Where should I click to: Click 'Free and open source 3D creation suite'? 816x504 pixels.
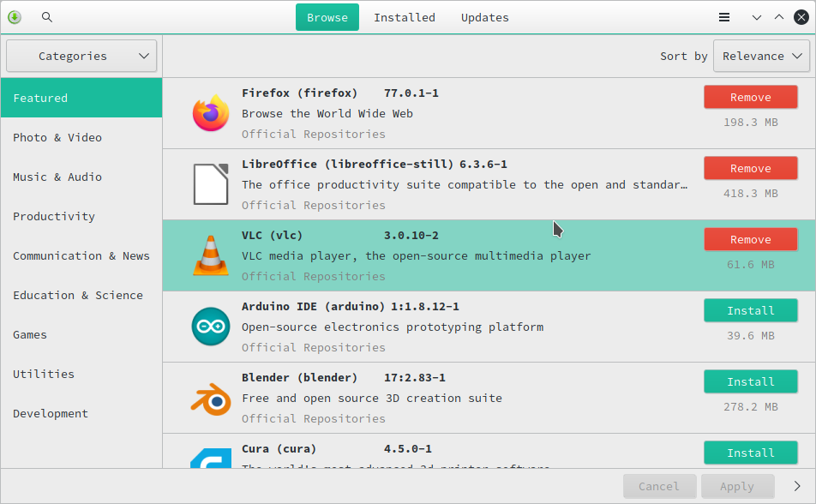coord(372,399)
